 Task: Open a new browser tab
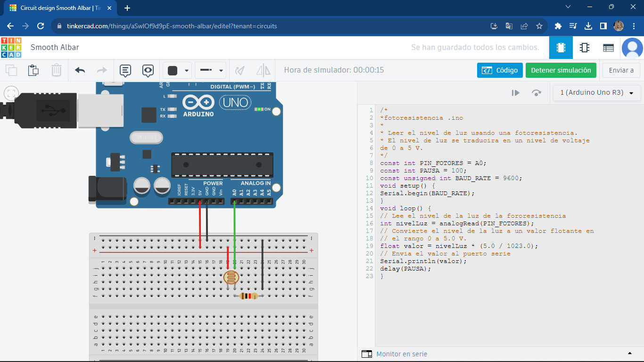pos(127,8)
